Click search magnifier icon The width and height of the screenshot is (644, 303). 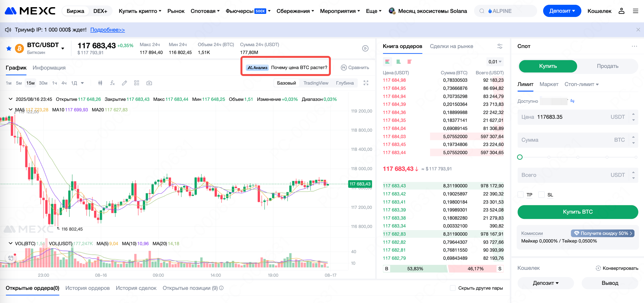pyautogui.click(x=481, y=11)
